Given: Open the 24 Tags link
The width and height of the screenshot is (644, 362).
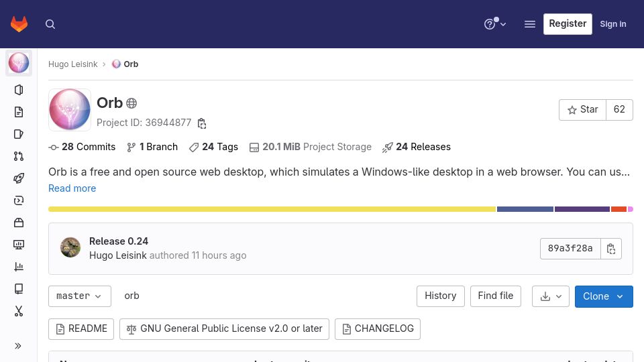Looking at the screenshot, I should tap(213, 147).
